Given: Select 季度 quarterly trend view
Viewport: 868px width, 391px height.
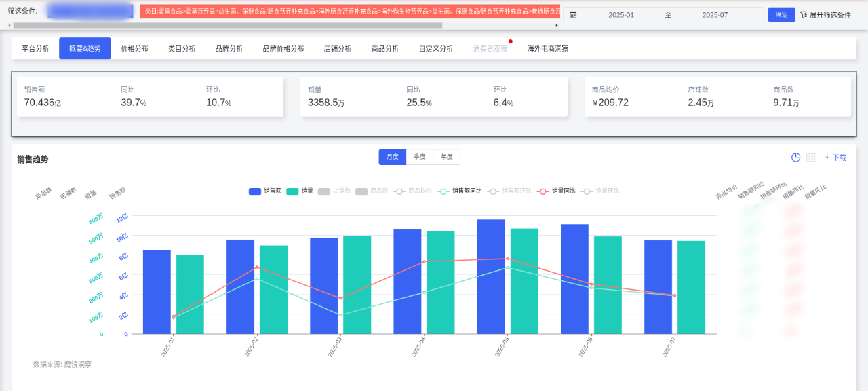Looking at the screenshot, I should click(x=420, y=157).
